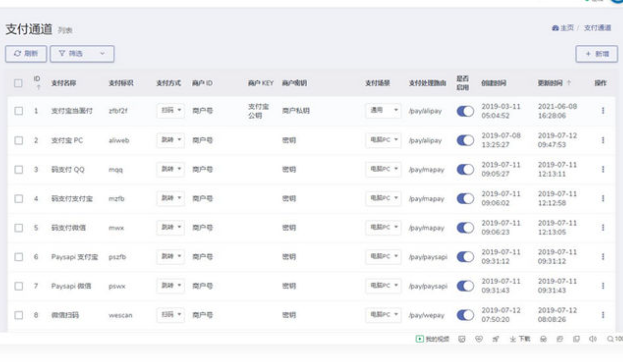The width and height of the screenshot is (623, 362).
Task: Toggle the enabled switch for mwx row
Action: click(x=465, y=228)
